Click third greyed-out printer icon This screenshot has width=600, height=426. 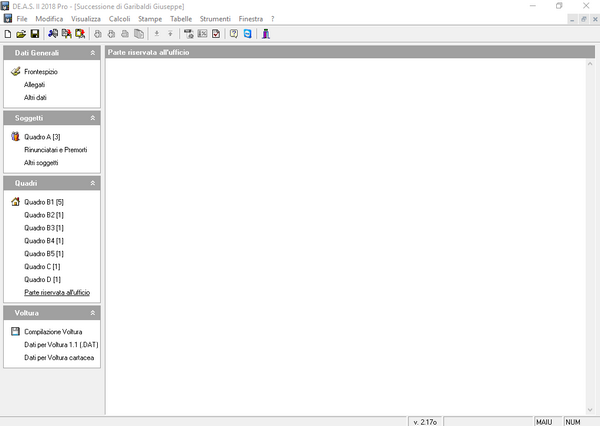point(125,34)
